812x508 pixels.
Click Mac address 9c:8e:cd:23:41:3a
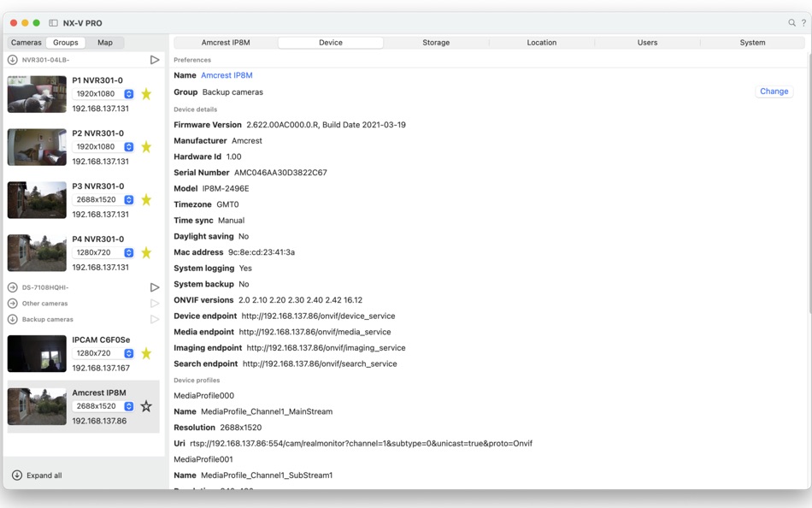click(262, 252)
